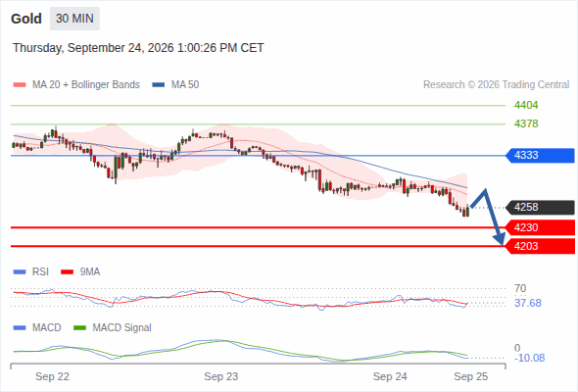Click the blue 4333 pivot price tag
The width and height of the screenshot is (578, 392).
point(540,155)
